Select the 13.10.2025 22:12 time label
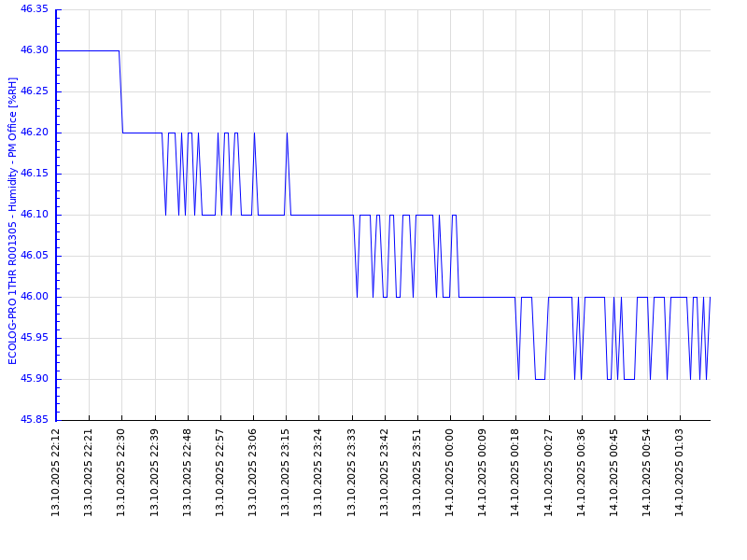Image resolution: width=747 pixels, height=560 pixels. pos(56,471)
